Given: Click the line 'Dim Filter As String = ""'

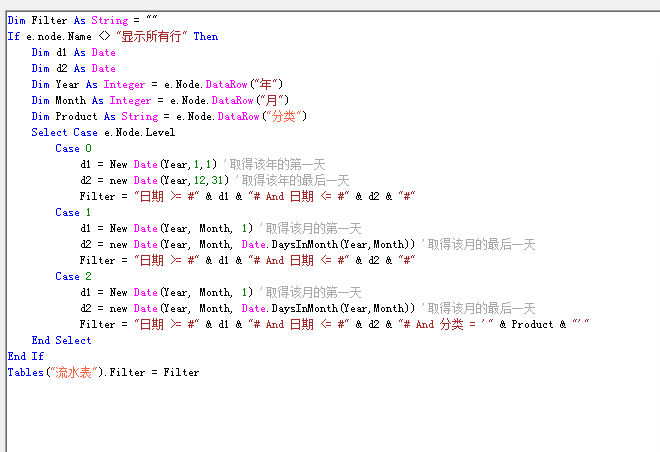Looking at the screenshot, I should coord(82,20).
